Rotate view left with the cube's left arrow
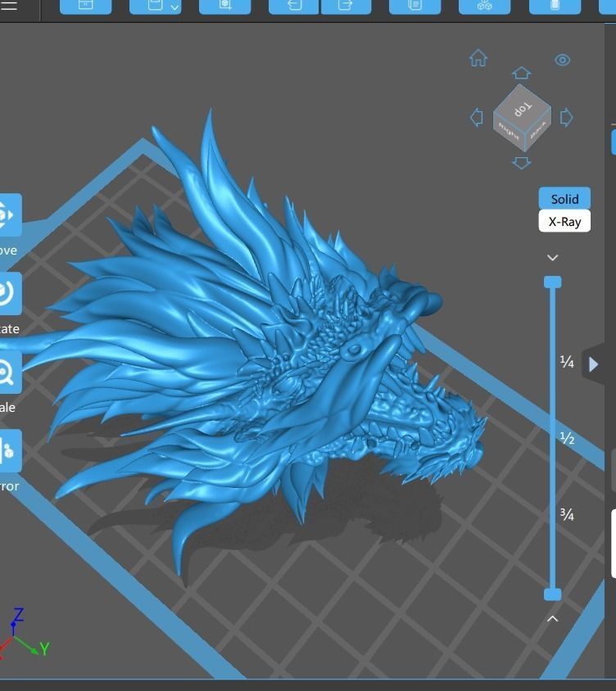The width and height of the screenshot is (616, 691). tap(477, 118)
